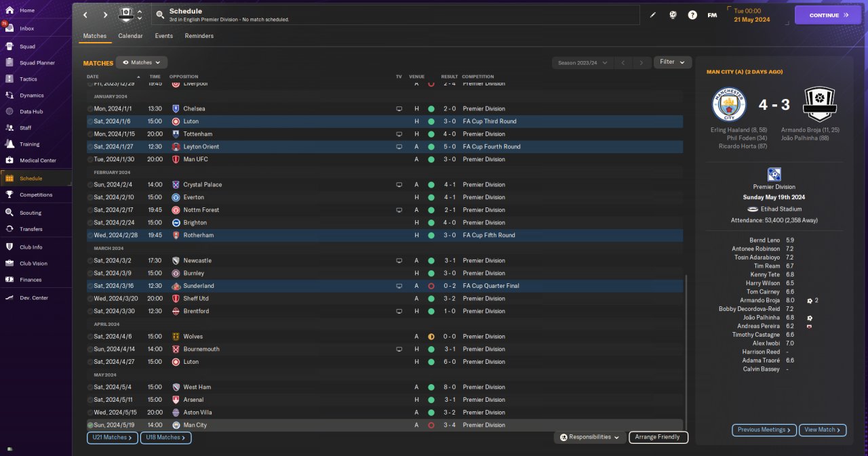Screen dimensions: 868x456
Task: Sort by the Date column header
Action: [x=93, y=77]
